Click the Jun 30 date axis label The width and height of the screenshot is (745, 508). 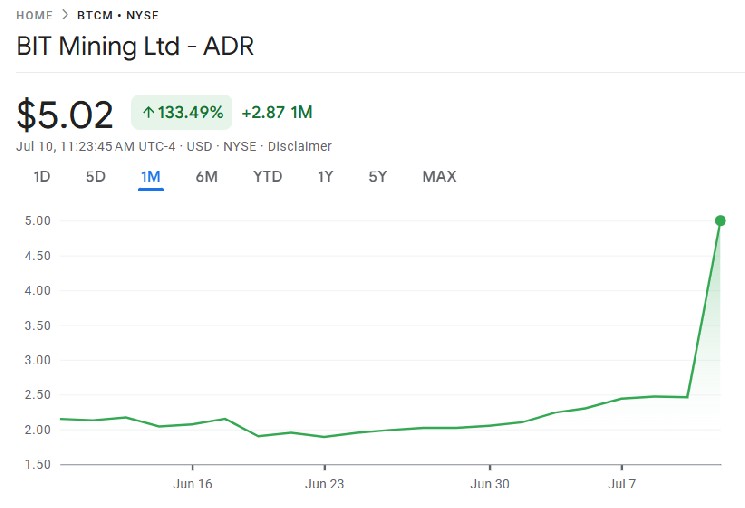pos(490,482)
